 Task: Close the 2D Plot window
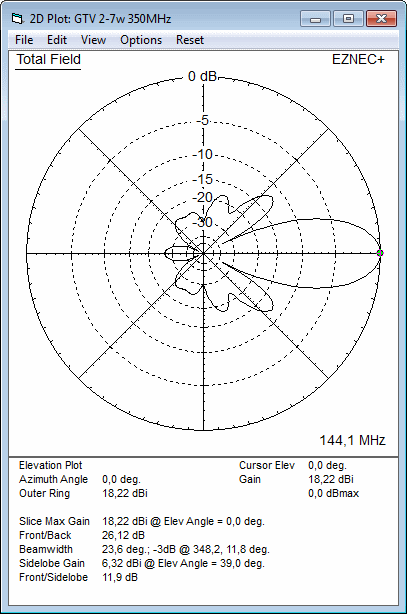[x=381, y=19]
